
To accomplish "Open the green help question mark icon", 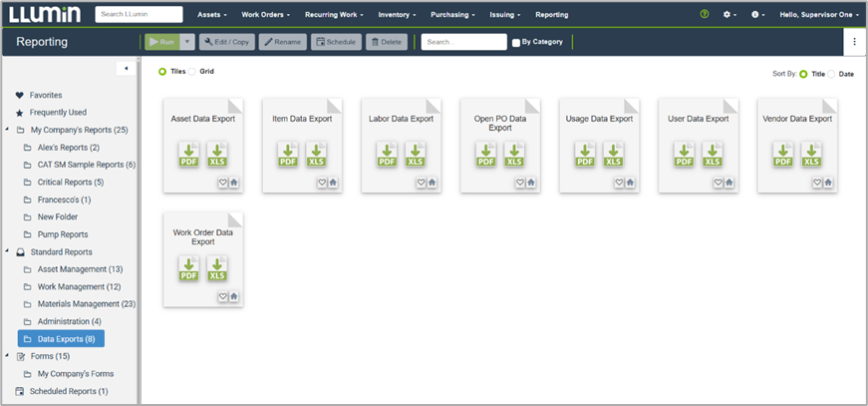I will point(705,15).
